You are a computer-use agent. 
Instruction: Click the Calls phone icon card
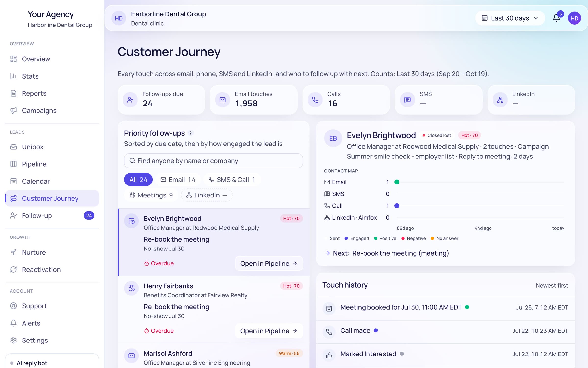[315, 100]
